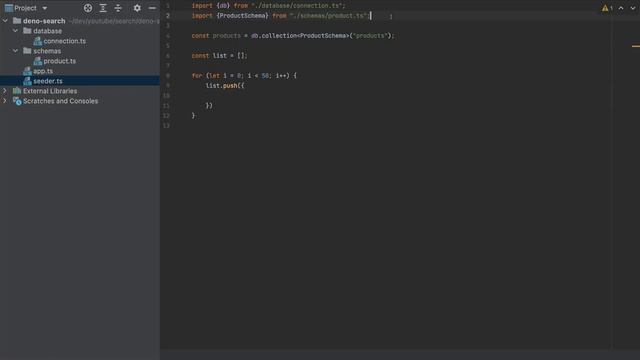The width and height of the screenshot is (640, 360).
Task: Hide the Project tool window
Action: pos(152,8)
